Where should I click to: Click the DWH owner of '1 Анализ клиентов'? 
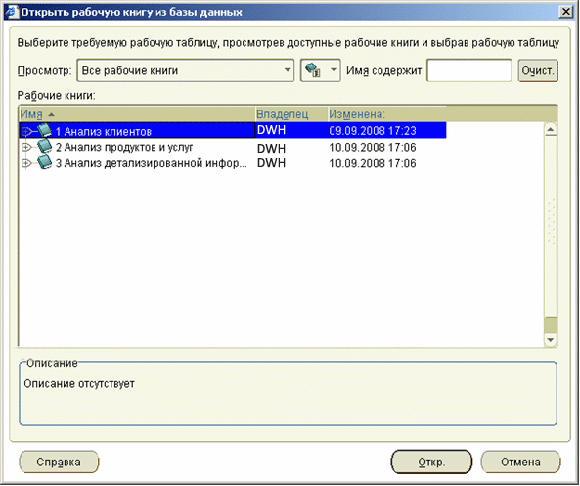(x=272, y=130)
